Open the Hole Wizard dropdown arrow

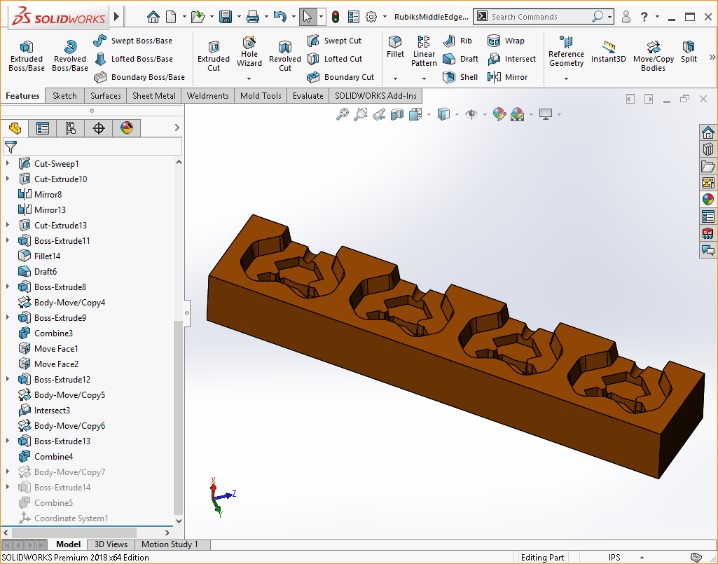coord(249,78)
